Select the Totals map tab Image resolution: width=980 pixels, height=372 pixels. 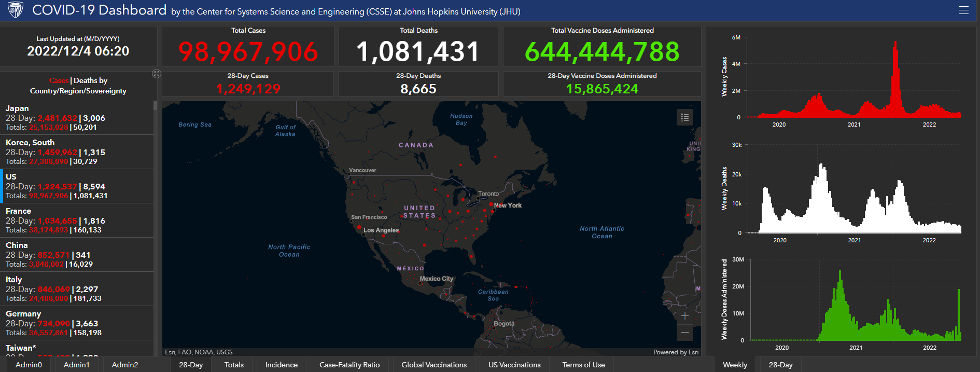click(x=234, y=365)
